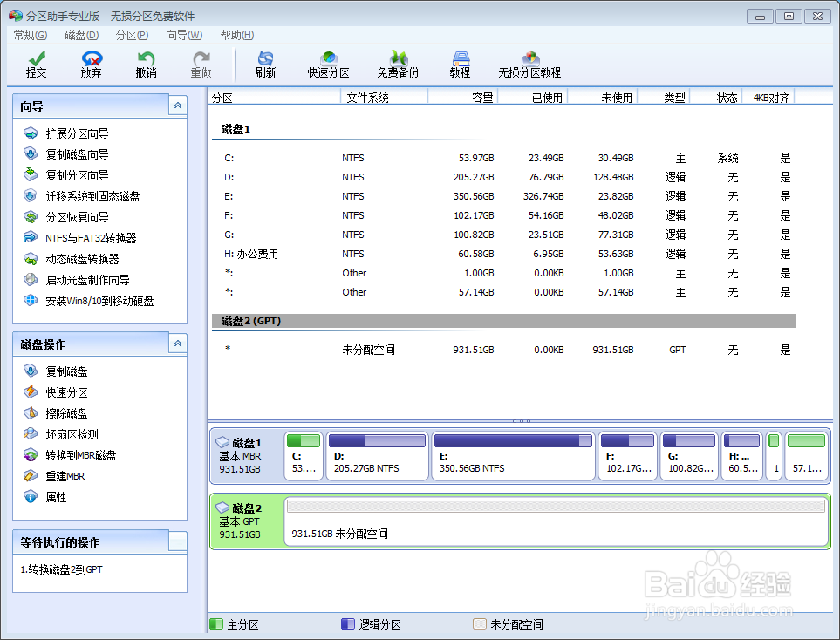Select 擦除磁盘 in the sidebar
Viewport: 840px width, 640px height.
[x=65, y=412]
